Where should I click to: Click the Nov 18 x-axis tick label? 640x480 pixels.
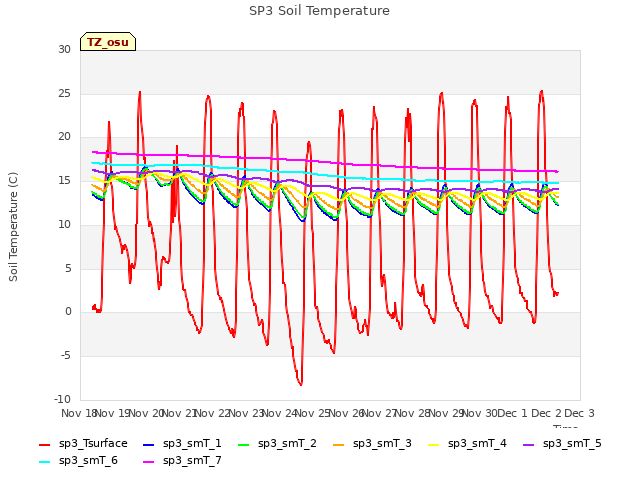[x=78, y=413]
